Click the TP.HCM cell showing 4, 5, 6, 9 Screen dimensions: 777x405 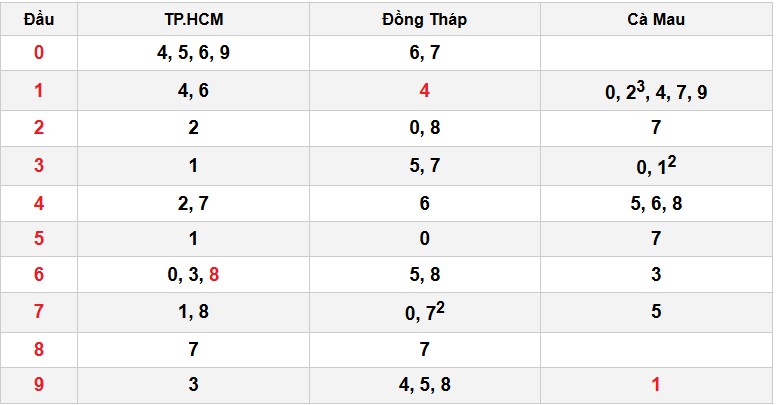click(193, 53)
